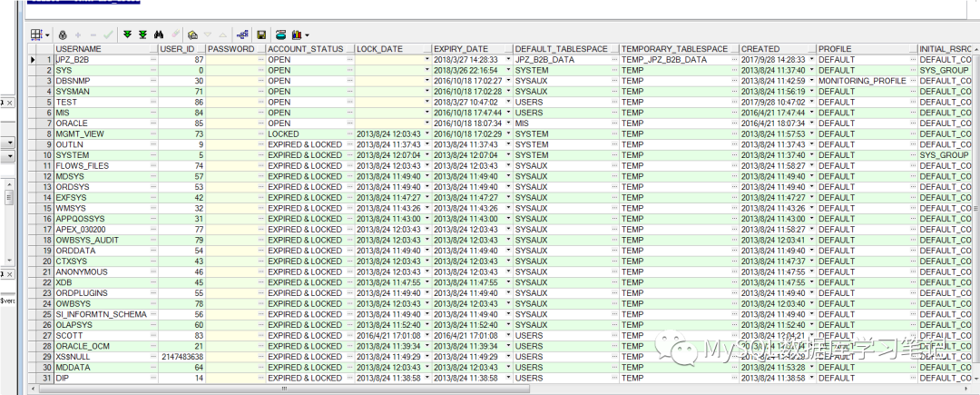Click the left panel vertical scrollbar thumb
Image resolution: width=980 pixels, height=395 pixels.
[x=9, y=198]
